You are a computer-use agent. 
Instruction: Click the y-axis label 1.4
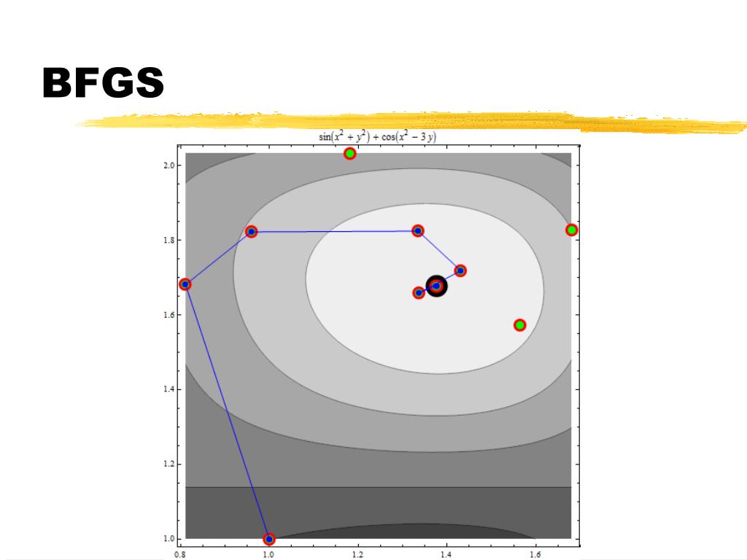point(169,389)
